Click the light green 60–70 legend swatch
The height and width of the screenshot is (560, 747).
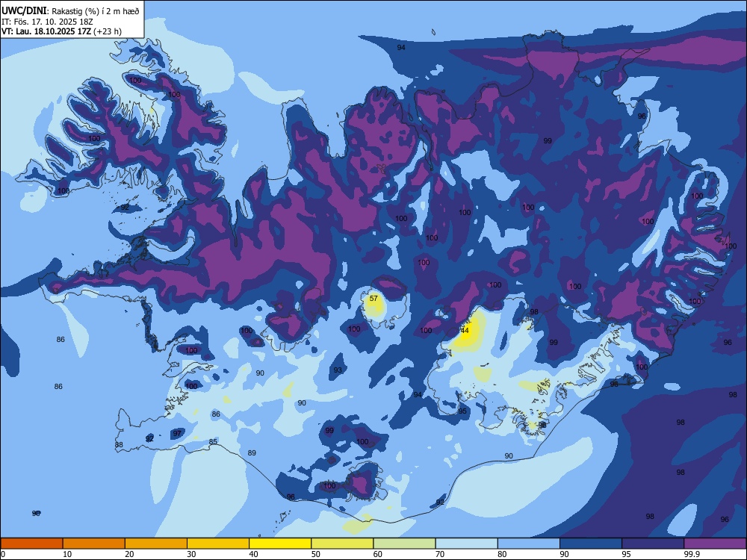[x=404, y=544]
